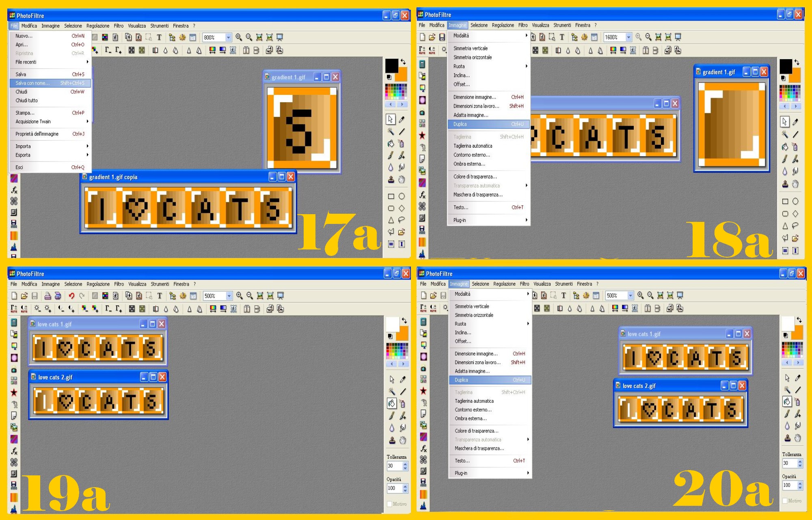Click Taglierina automatica in panel 20a menu
Screen dimensions: 812x520
point(474,401)
